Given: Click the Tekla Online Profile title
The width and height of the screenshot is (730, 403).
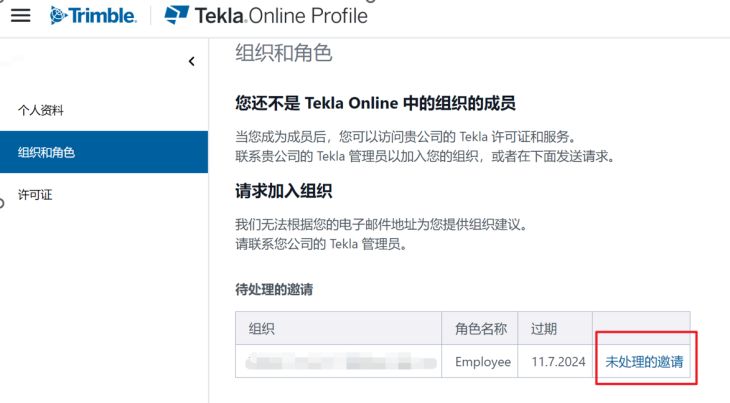Looking at the screenshot, I should coord(281,15).
